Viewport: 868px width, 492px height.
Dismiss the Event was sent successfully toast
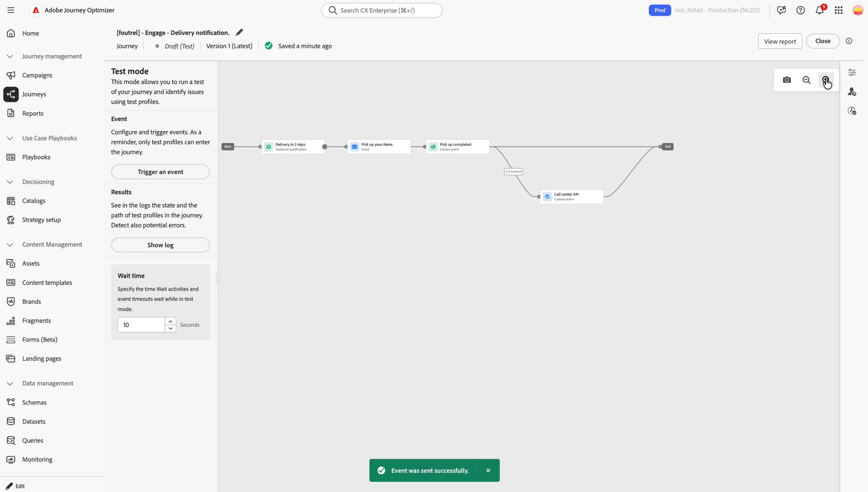click(488, 470)
